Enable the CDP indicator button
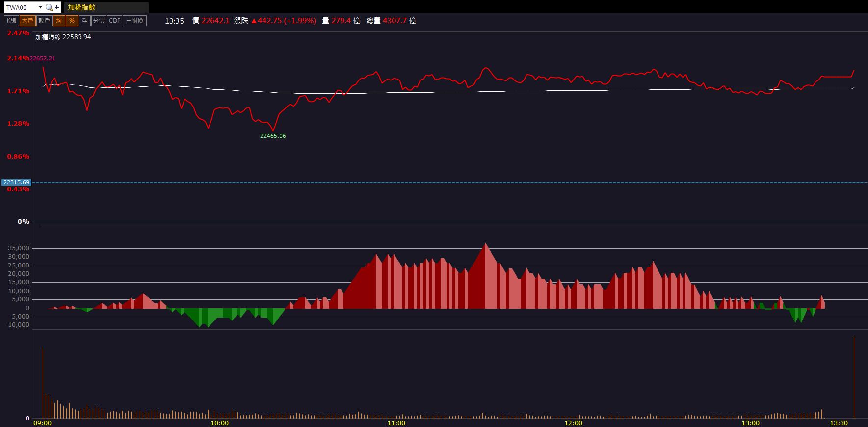This screenshot has height=427, width=868. click(115, 21)
